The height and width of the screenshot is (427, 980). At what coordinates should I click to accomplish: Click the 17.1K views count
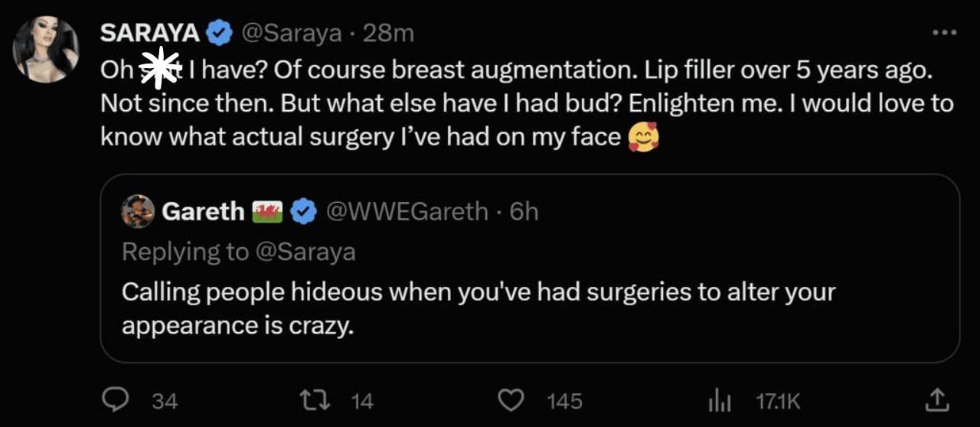pos(778,400)
